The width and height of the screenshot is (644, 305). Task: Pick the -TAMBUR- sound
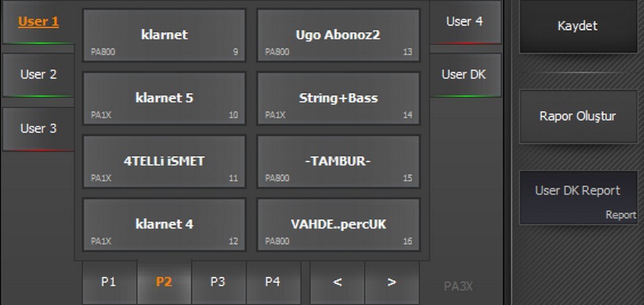click(338, 161)
